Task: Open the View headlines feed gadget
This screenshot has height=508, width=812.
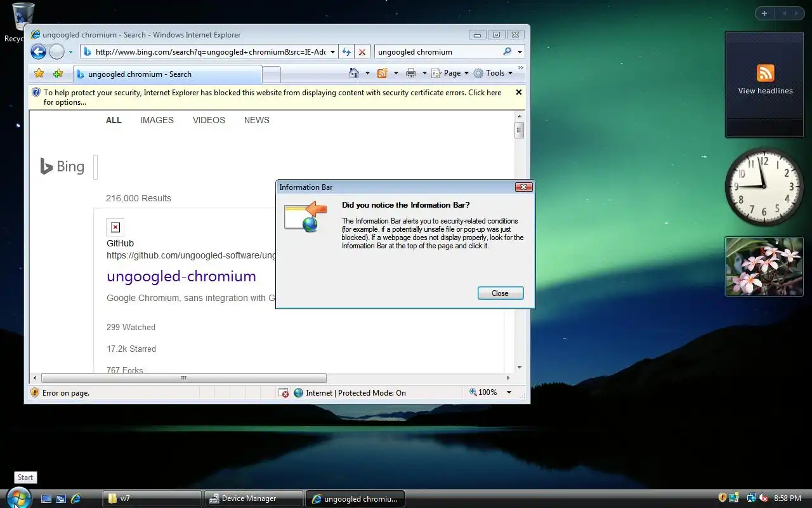Action: (765, 84)
